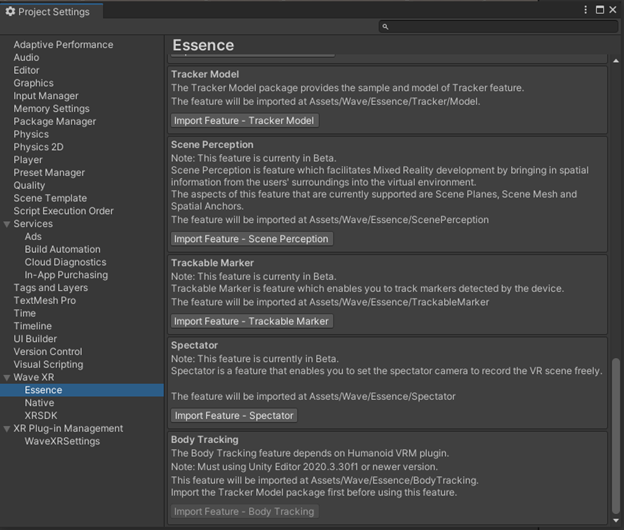
Task: Maximize the Project Settings window
Action: (x=600, y=10)
